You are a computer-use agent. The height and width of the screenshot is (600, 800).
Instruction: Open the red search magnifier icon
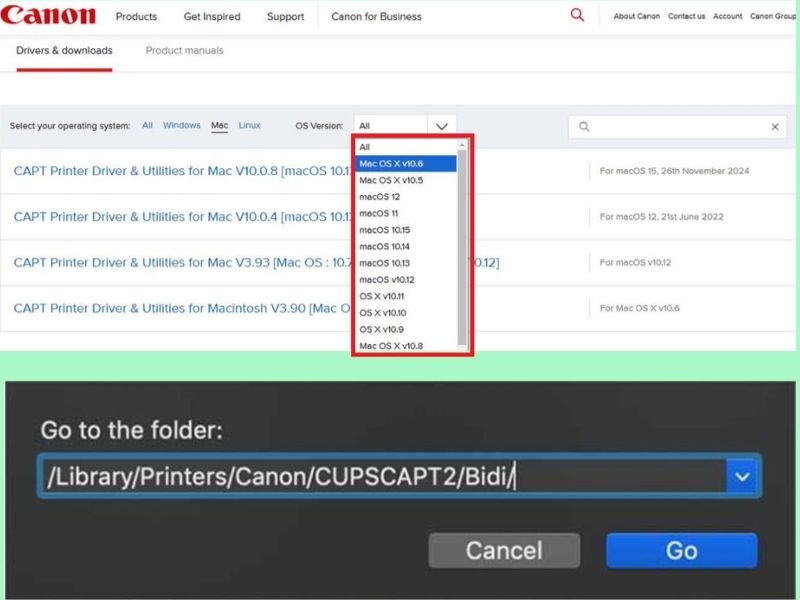577,15
